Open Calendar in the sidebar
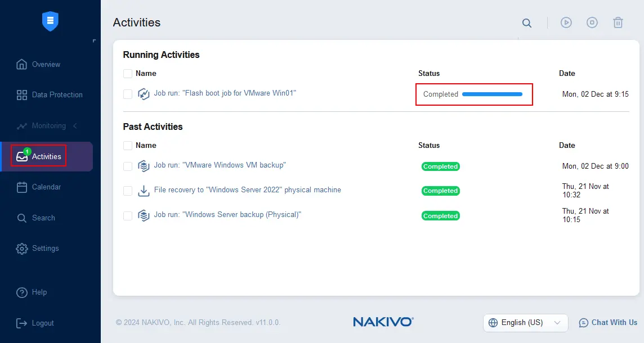The image size is (644, 343). coord(46,187)
